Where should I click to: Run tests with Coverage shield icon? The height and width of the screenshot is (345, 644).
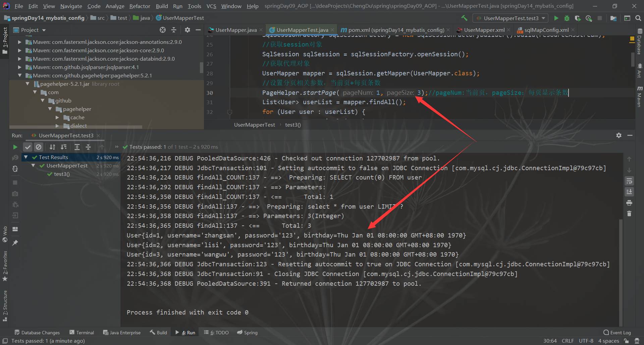pos(578,18)
